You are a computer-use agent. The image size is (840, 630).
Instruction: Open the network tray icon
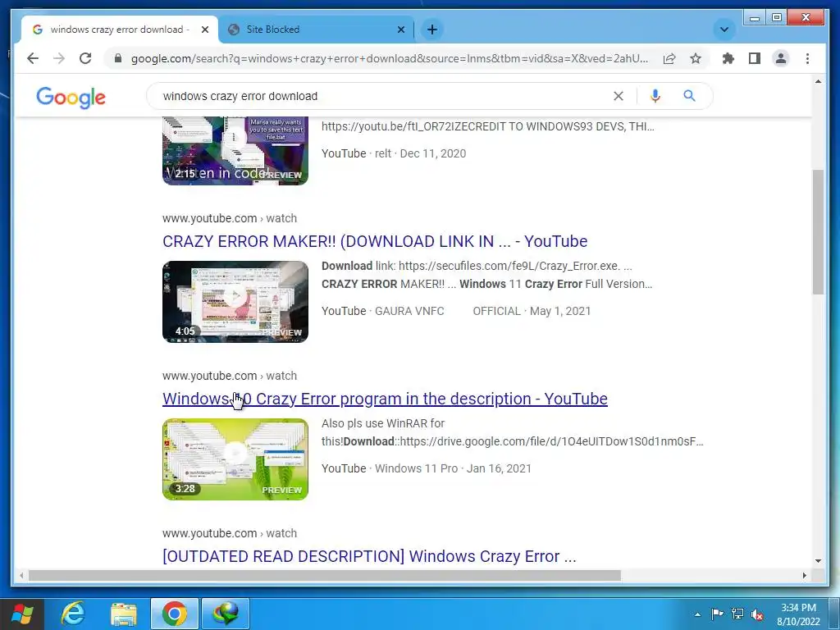point(737,614)
